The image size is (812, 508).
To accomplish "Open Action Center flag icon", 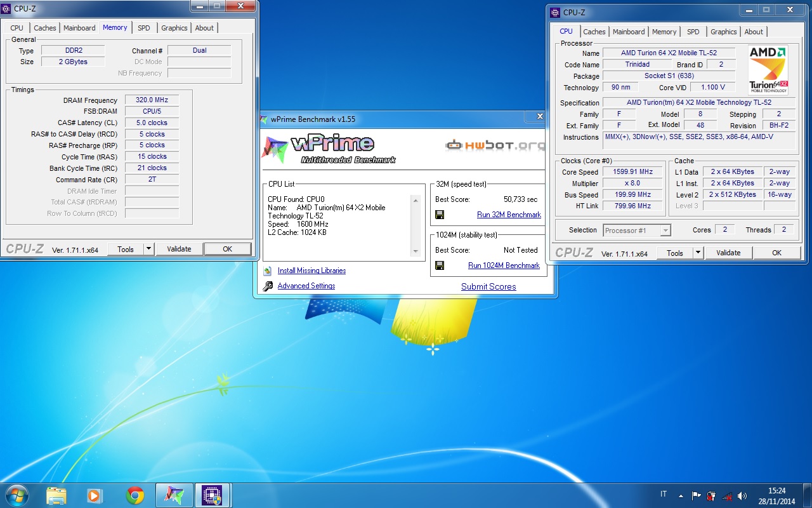I will [696, 495].
